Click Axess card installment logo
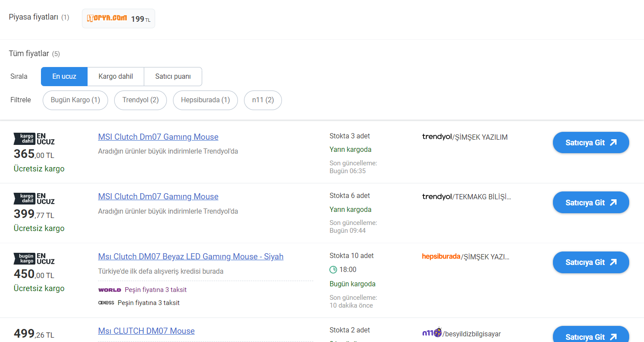 point(106,302)
